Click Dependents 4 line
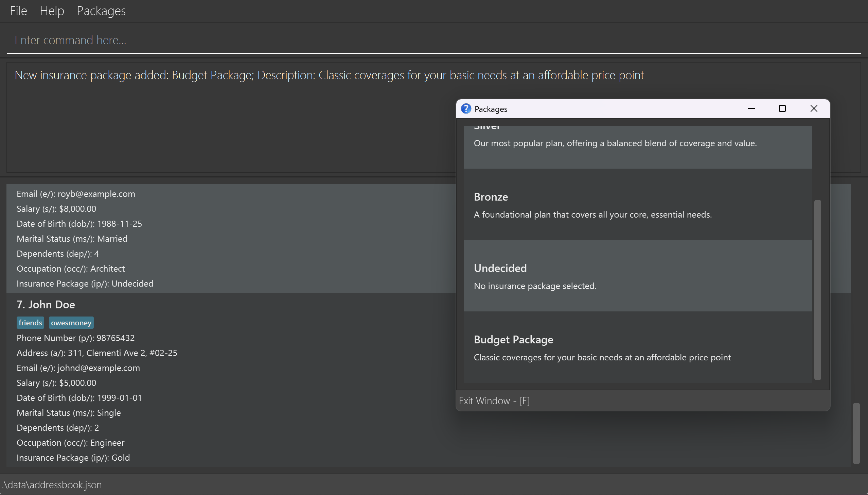The image size is (868, 495). (58, 254)
